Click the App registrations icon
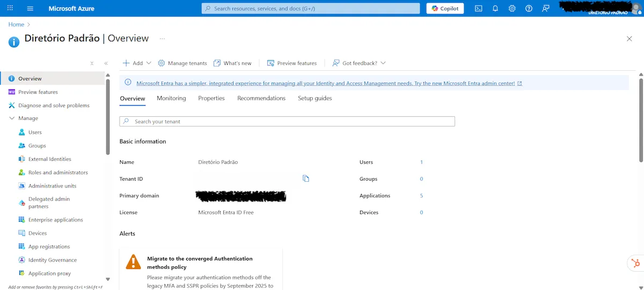 22,247
